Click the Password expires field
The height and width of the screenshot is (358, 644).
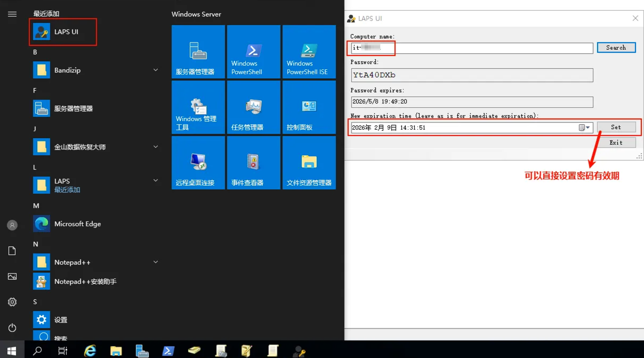(x=472, y=102)
